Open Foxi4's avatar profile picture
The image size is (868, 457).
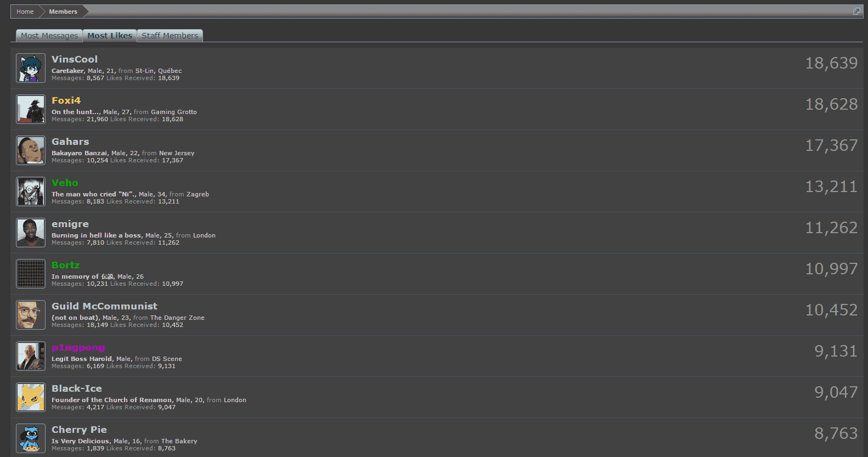coord(31,109)
